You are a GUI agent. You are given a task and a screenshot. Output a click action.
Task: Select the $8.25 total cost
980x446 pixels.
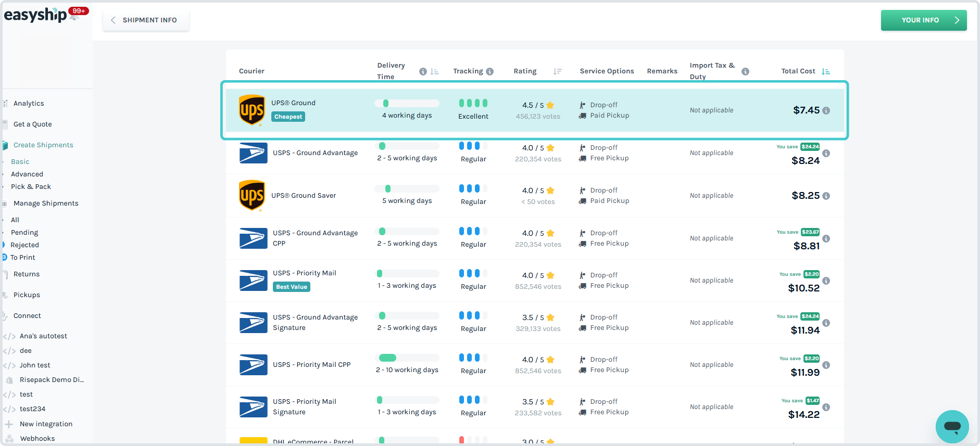pos(806,196)
